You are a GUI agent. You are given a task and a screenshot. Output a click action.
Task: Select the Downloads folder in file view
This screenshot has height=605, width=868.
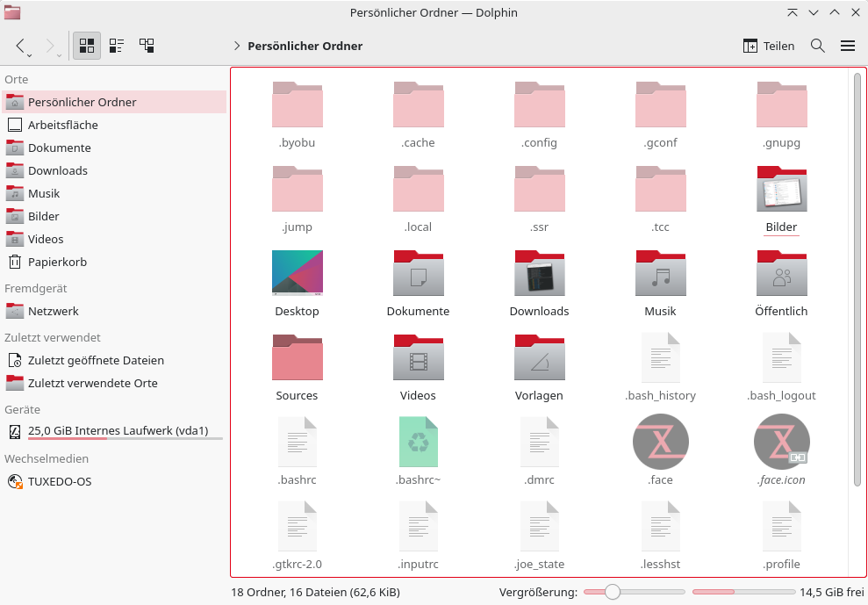pyautogui.click(x=540, y=273)
